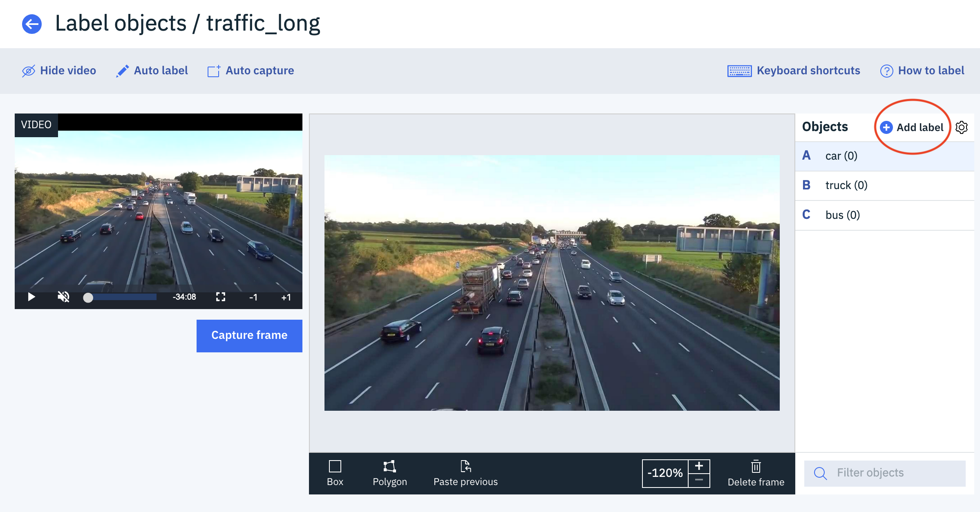Open Keyboard shortcuts
Viewport: 980px width, 512px height.
(794, 71)
